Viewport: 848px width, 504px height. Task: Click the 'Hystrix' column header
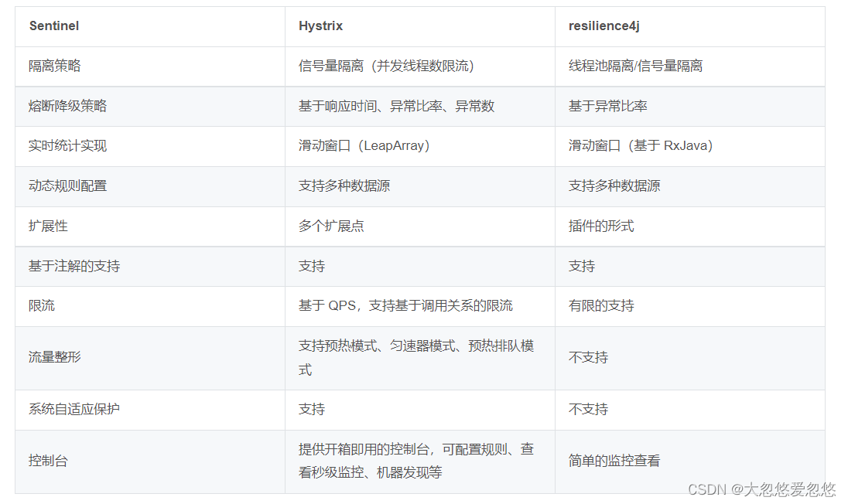(320, 26)
